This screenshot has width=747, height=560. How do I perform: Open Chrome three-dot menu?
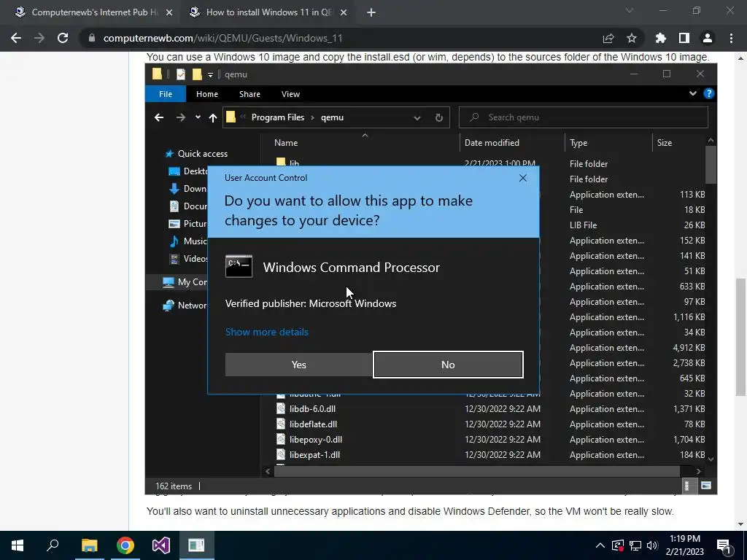coord(731,38)
